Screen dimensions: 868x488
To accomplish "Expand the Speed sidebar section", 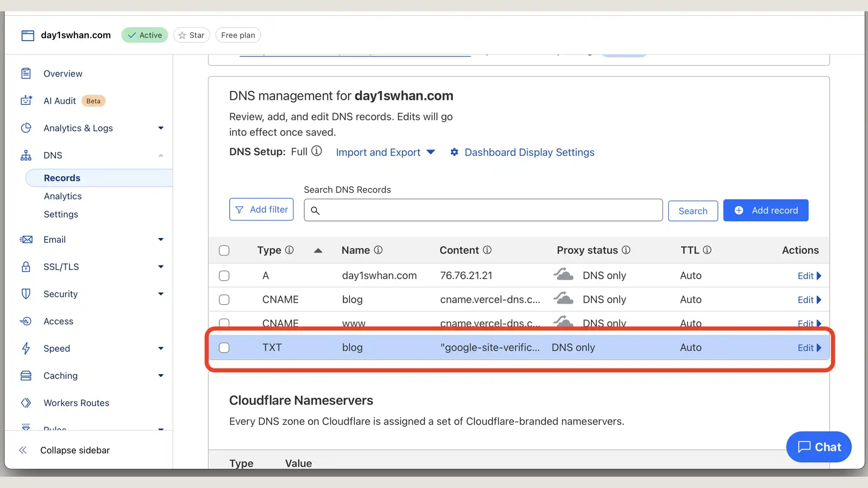I will click(x=161, y=348).
